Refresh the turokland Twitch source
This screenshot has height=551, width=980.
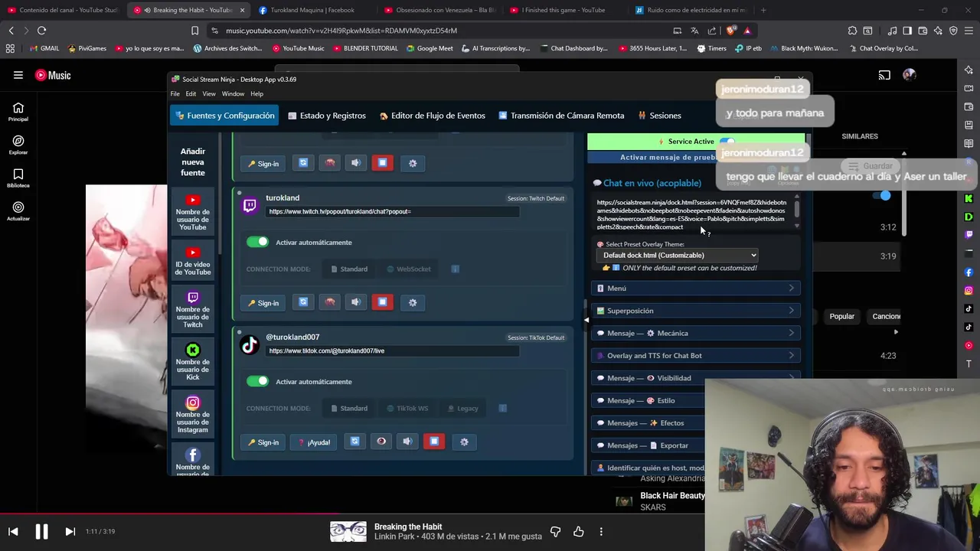point(303,302)
